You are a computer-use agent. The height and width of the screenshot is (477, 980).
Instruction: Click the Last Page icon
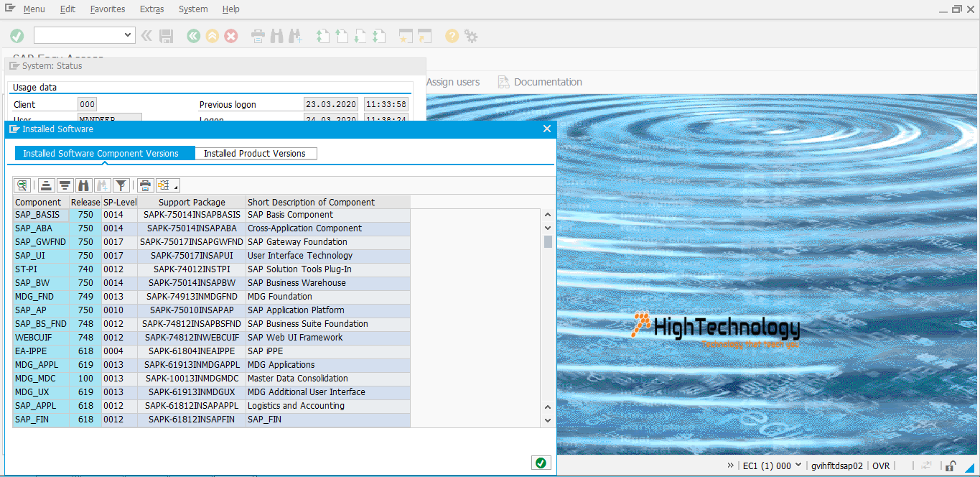(x=379, y=36)
